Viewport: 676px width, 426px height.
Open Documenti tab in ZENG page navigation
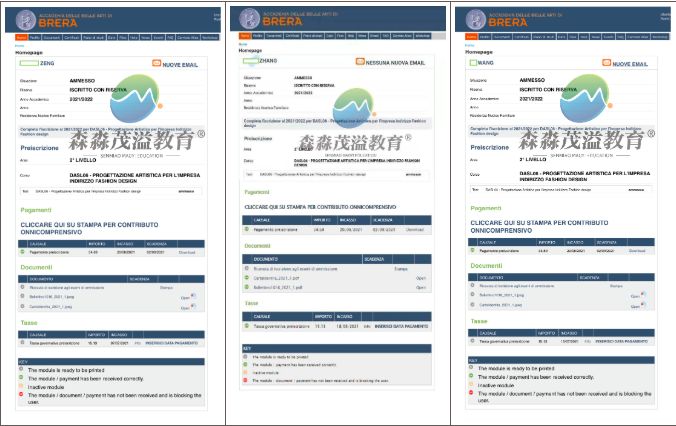coord(52,38)
